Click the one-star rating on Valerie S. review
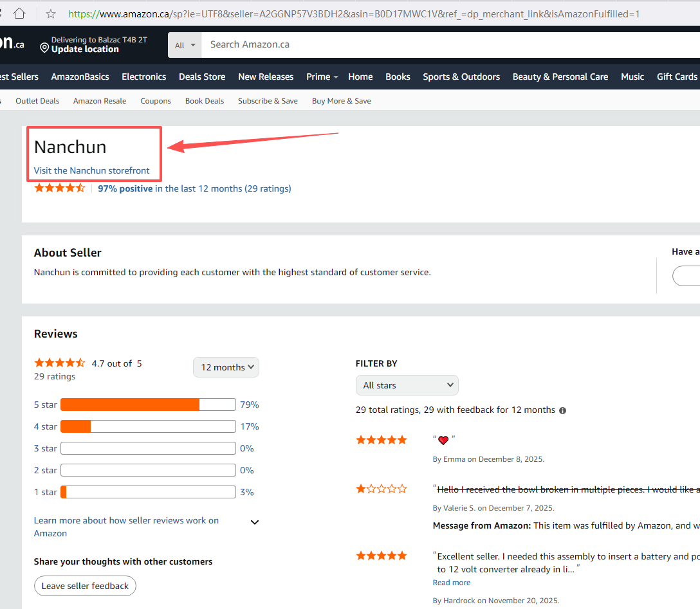 [382, 489]
